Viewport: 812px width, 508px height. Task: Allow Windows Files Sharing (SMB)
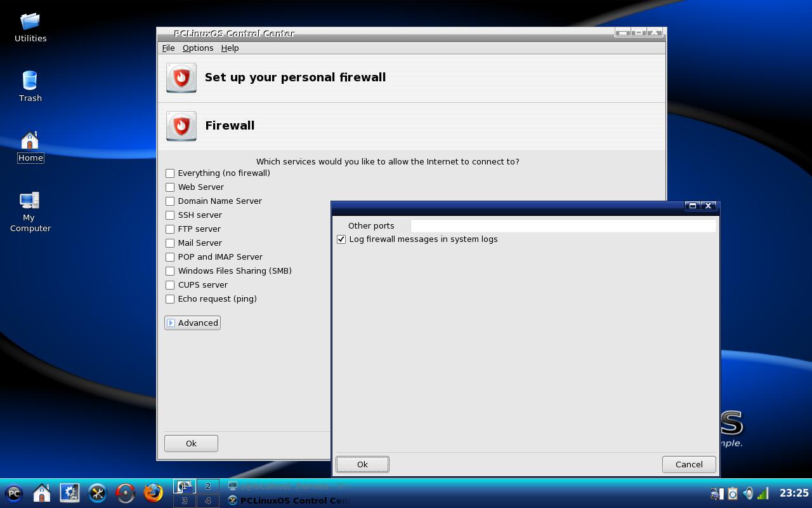pyautogui.click(x=170, y=271)
